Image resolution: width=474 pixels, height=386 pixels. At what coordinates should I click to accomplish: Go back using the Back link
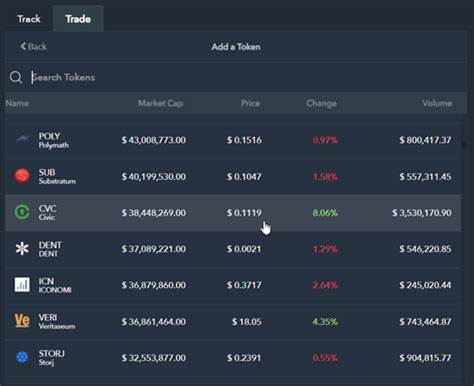click(x=33, y=46)
